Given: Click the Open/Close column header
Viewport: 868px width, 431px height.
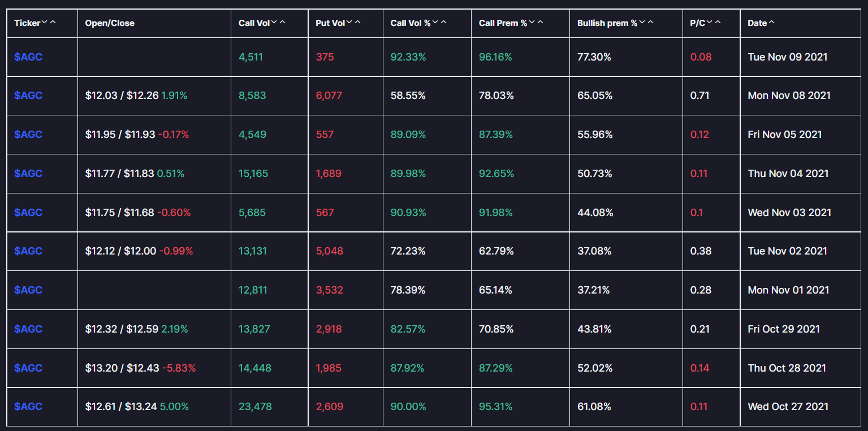Looking at the screenshot, I should click(x=110, y=23).
